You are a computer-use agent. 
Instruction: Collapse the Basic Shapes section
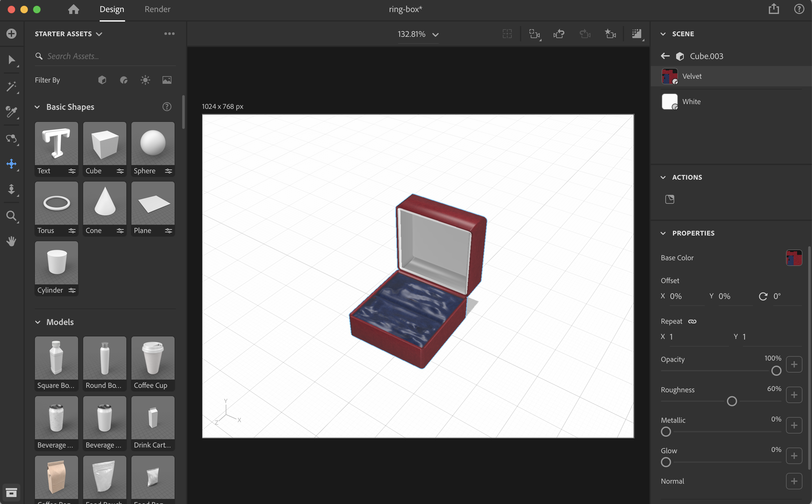point(37,107)
